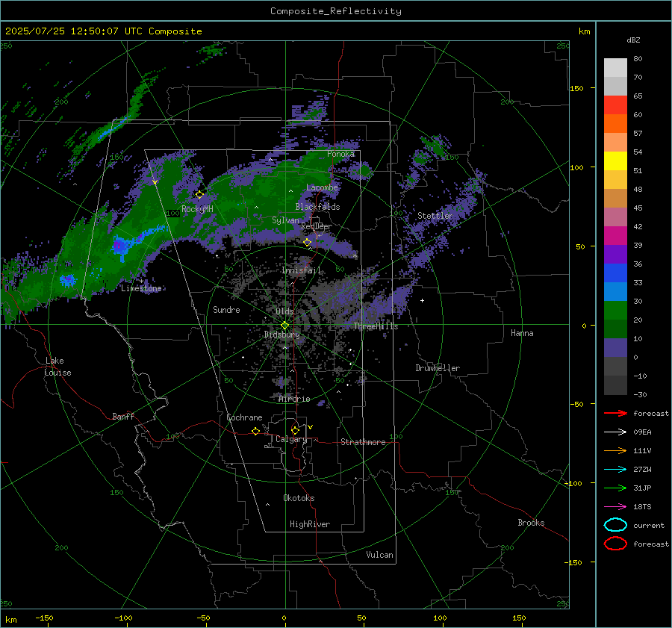Click the Blackfalds city label
This screenshot has width=672, height=628.
pos(317,207)
